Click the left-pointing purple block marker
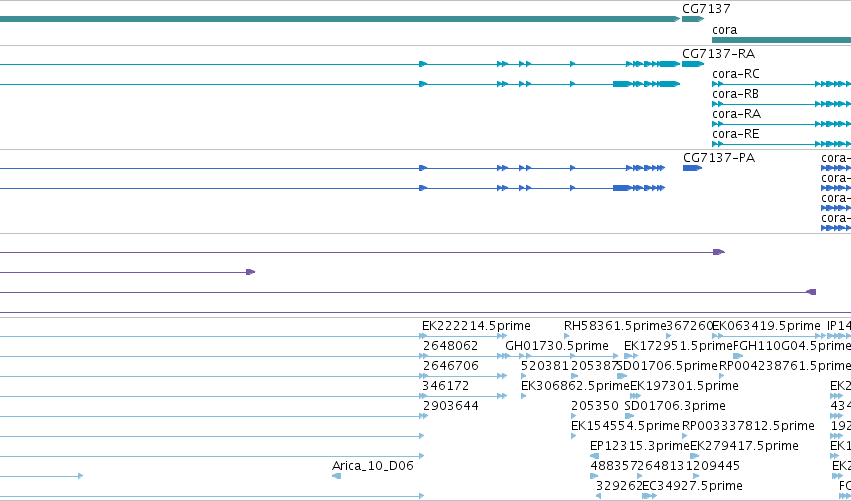Screen dimensions: 851x501 (x=811, y=292)
